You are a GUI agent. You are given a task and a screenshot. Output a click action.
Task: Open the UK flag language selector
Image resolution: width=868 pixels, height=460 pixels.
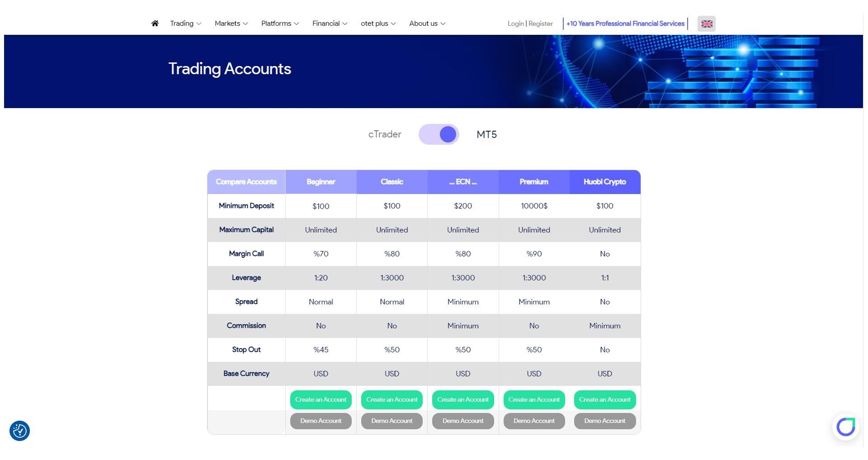coord(706,24)
